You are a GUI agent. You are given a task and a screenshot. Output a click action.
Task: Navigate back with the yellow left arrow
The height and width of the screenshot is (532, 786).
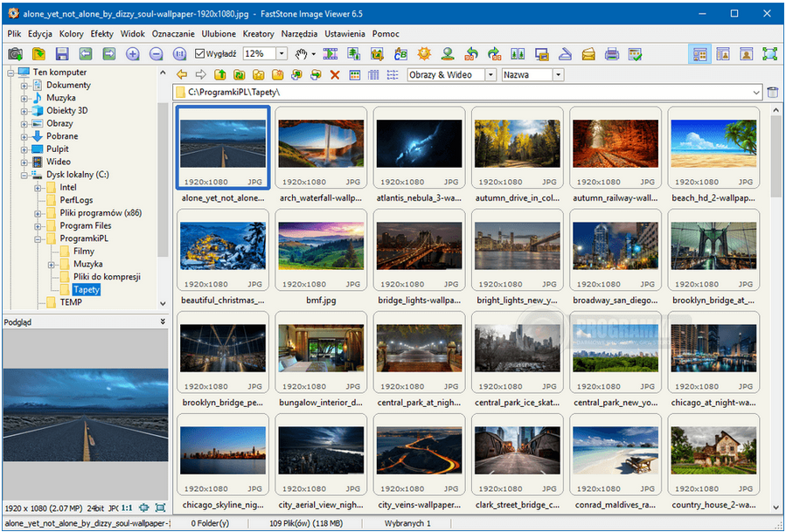182,75
